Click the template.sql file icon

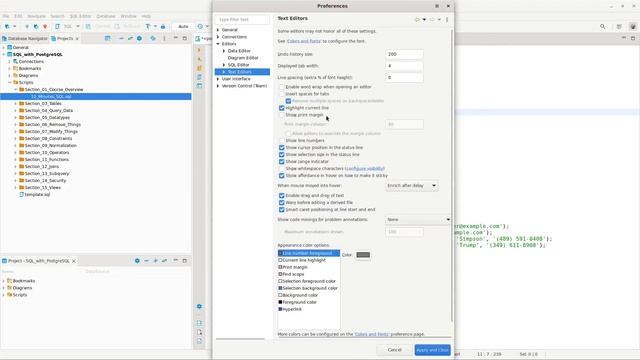pos(21,195)
